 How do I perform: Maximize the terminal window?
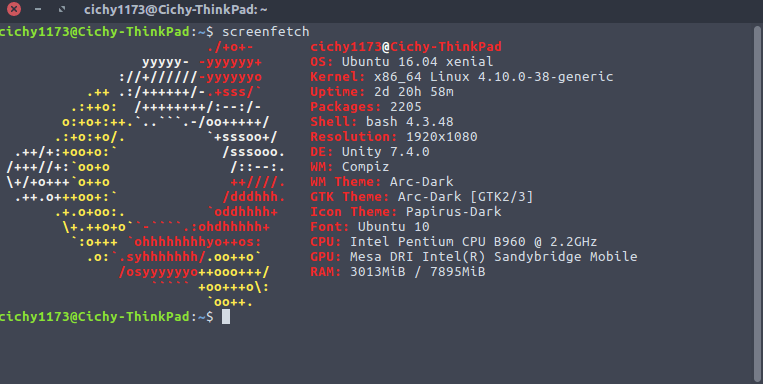(x=61, y=9)
